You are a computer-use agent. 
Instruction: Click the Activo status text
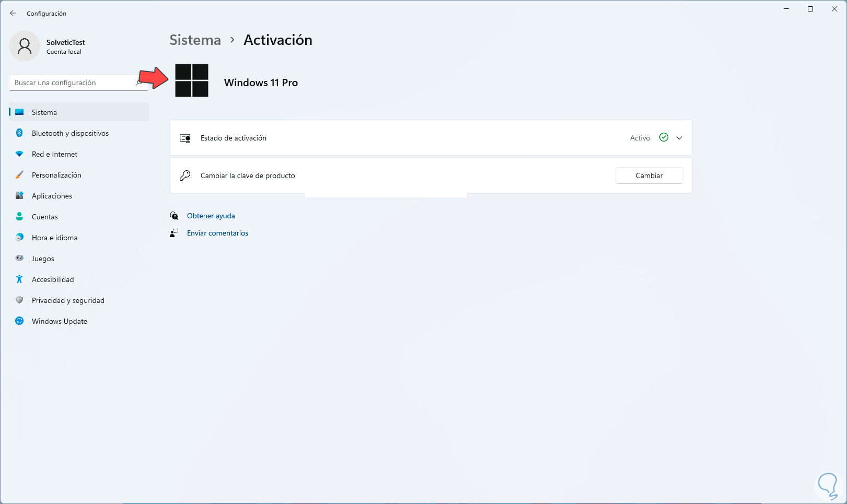point(640,138)
